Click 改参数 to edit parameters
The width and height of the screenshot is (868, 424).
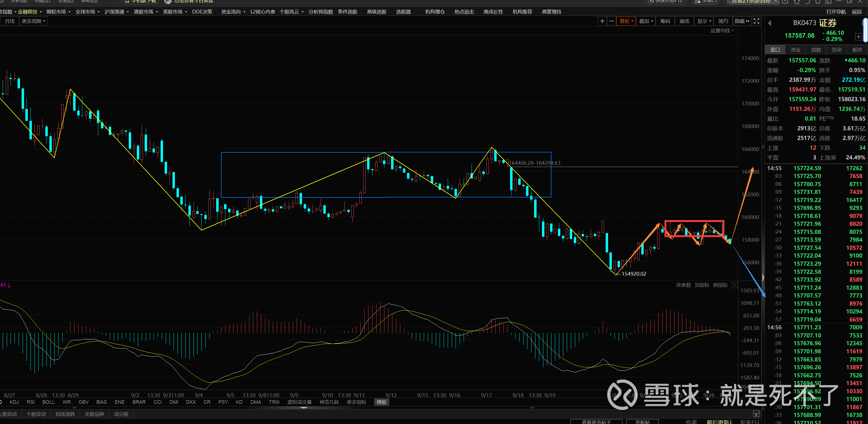(x=683, y=285)
